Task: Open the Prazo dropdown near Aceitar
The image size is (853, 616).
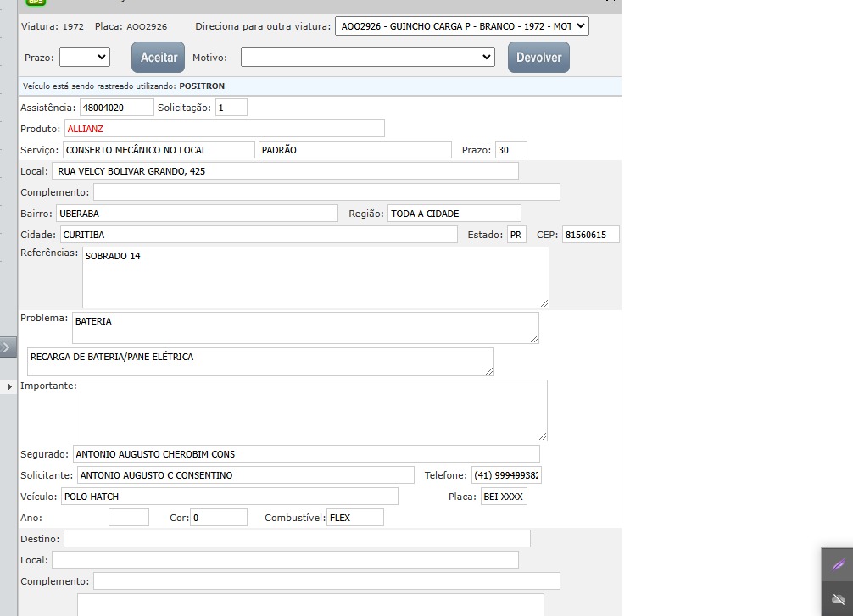Action: point(85,57)
